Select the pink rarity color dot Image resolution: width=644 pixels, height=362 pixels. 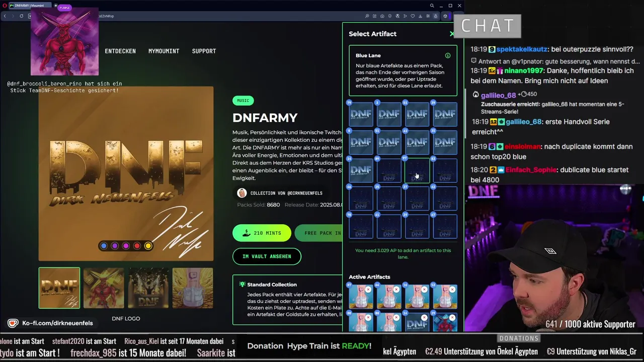pyautogui.click(x=126, y=246)
